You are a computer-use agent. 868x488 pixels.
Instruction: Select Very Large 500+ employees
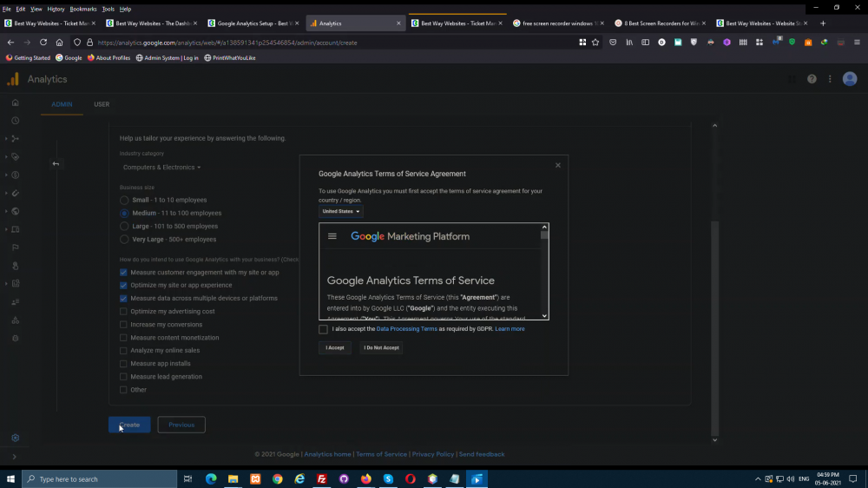pos(124,240)
